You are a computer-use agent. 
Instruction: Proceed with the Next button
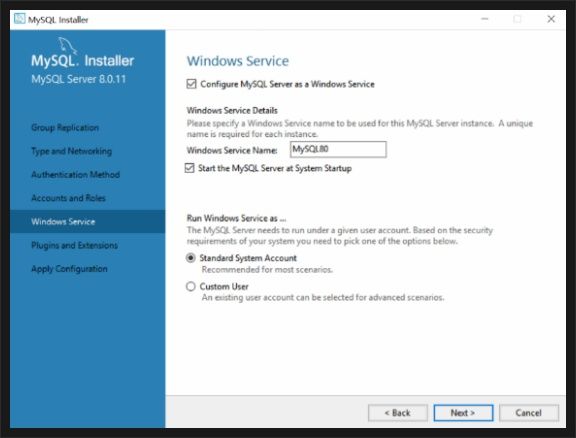click(x=463, y=413)
